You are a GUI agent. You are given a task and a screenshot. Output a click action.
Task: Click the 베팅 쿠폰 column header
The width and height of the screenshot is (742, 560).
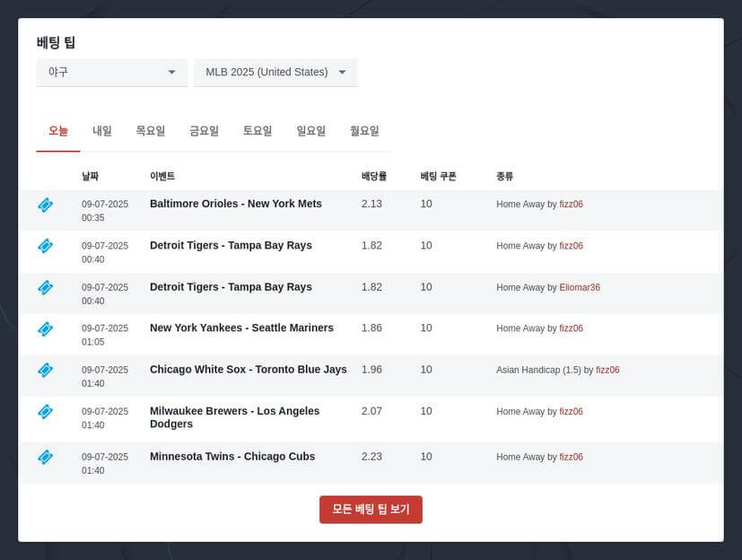pyautogui.click(x=438, y=176)
